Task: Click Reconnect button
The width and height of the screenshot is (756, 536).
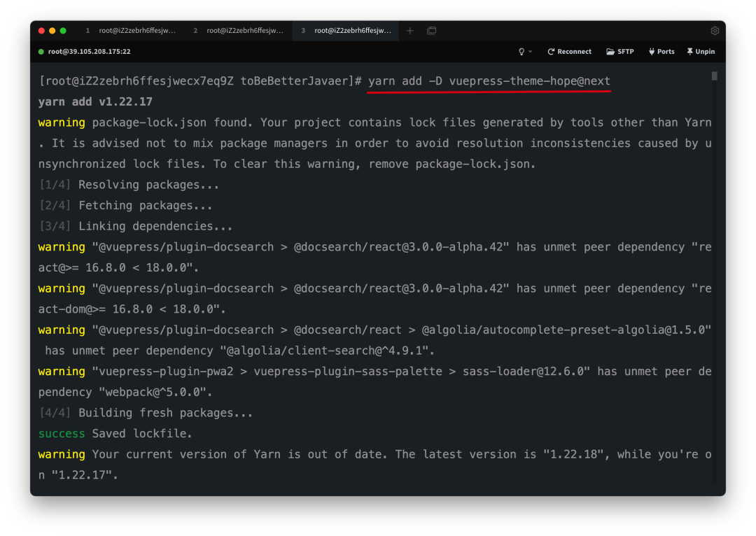Action: pyautogui.click(x=569, y=52)
